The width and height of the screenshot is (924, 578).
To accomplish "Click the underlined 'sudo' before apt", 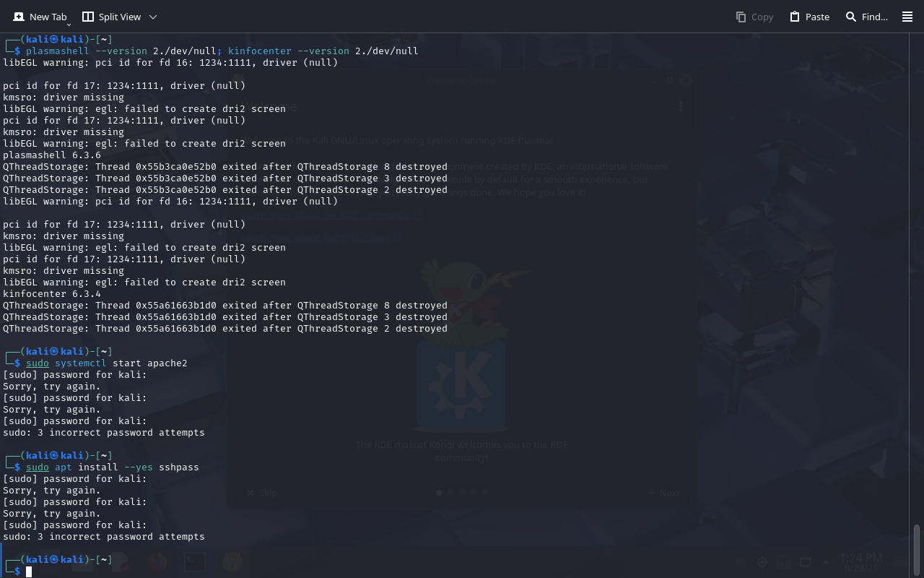I will point(38,467).
